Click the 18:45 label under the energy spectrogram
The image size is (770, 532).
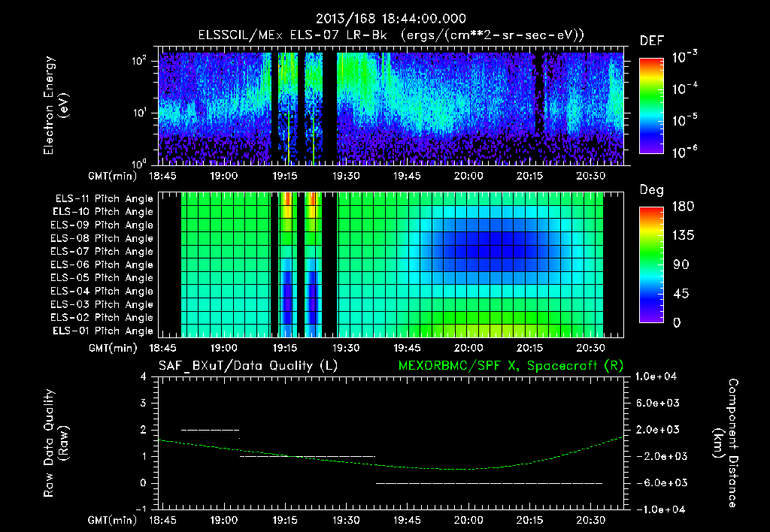162,176
